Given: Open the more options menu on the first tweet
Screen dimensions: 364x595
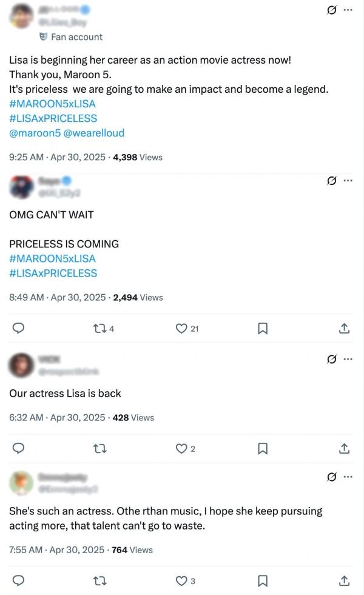Looking at the screenshot, I should click(348, 8).
